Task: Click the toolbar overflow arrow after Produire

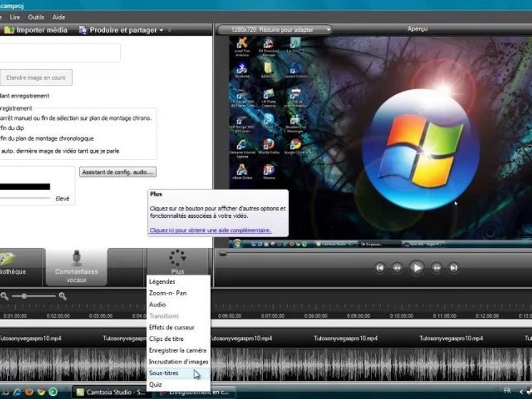Action: click(170, 30)
